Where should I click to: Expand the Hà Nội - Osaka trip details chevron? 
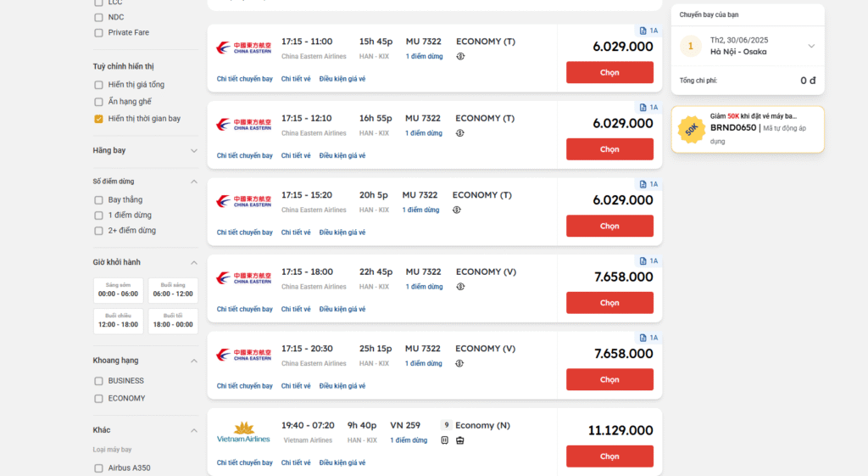tap(811, 46)
